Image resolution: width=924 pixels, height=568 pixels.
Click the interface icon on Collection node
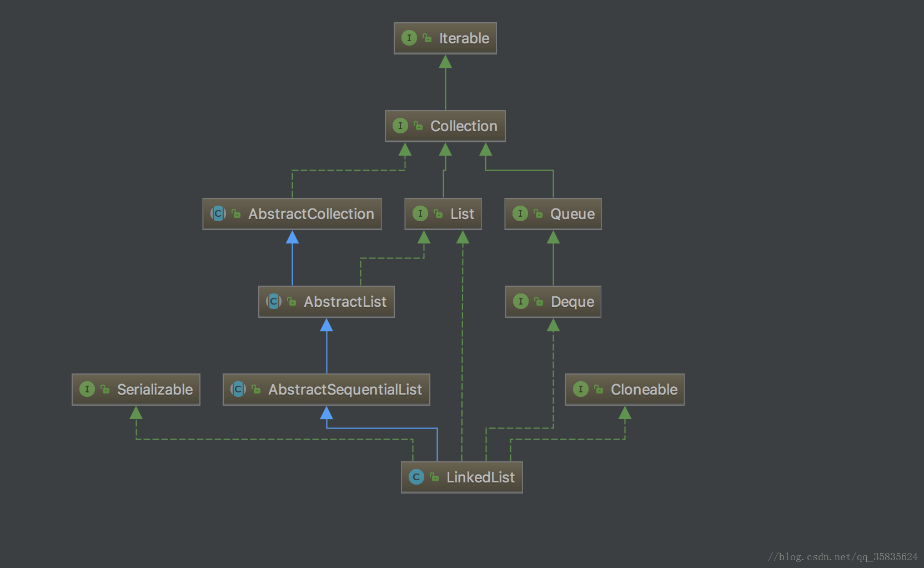pos(400,126)
